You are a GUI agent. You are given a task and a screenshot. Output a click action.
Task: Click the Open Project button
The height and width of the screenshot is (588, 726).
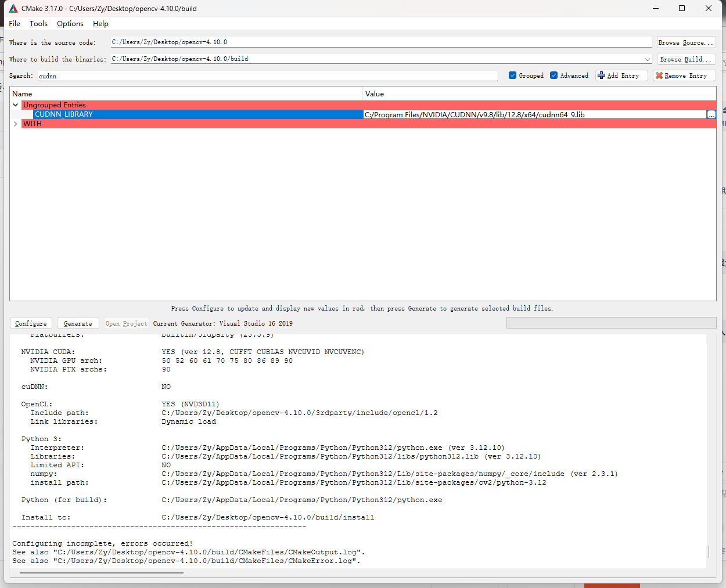(x=126, y=323)
